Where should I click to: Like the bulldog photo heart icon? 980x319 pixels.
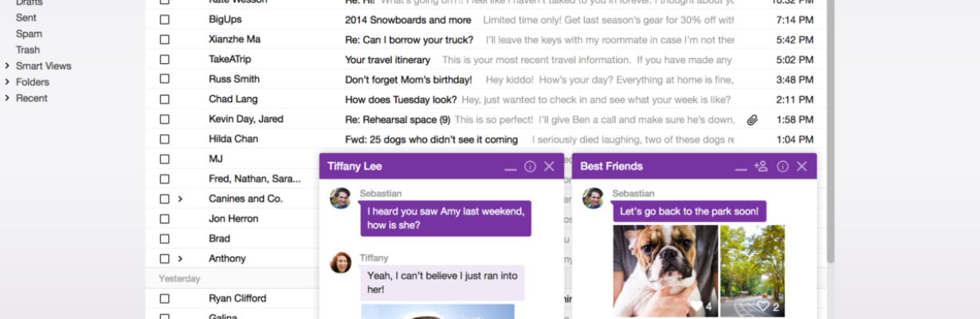696,306
